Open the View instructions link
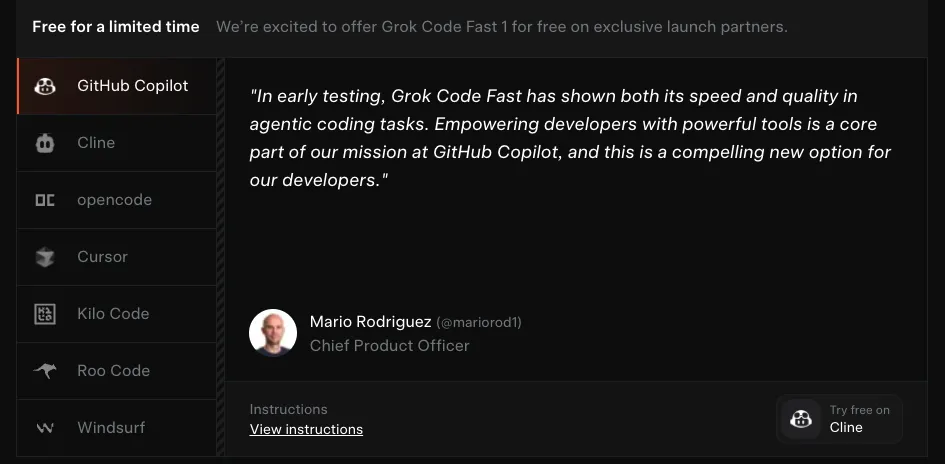The width and height of the screenshot is (945, 464). 306,430
